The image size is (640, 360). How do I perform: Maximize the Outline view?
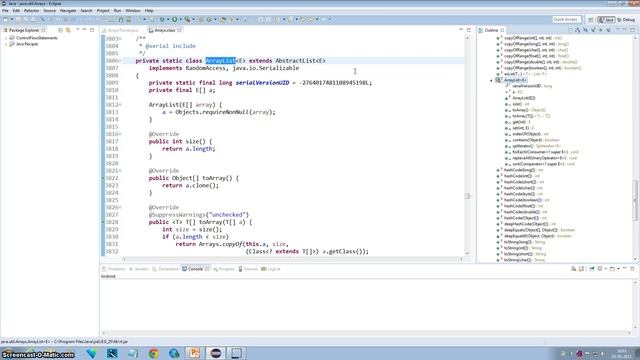coord(632,30)
